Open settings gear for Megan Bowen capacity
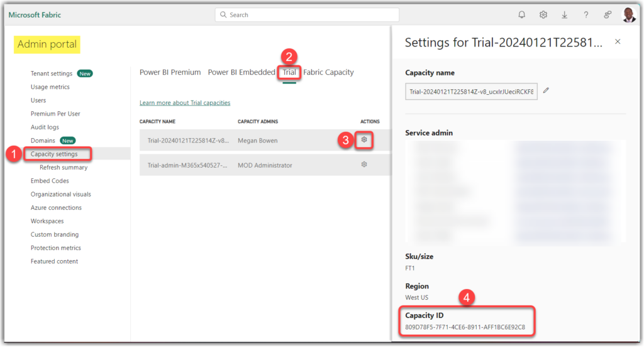The width and height of the screenshot is (644, 348). tap(364, 140)
